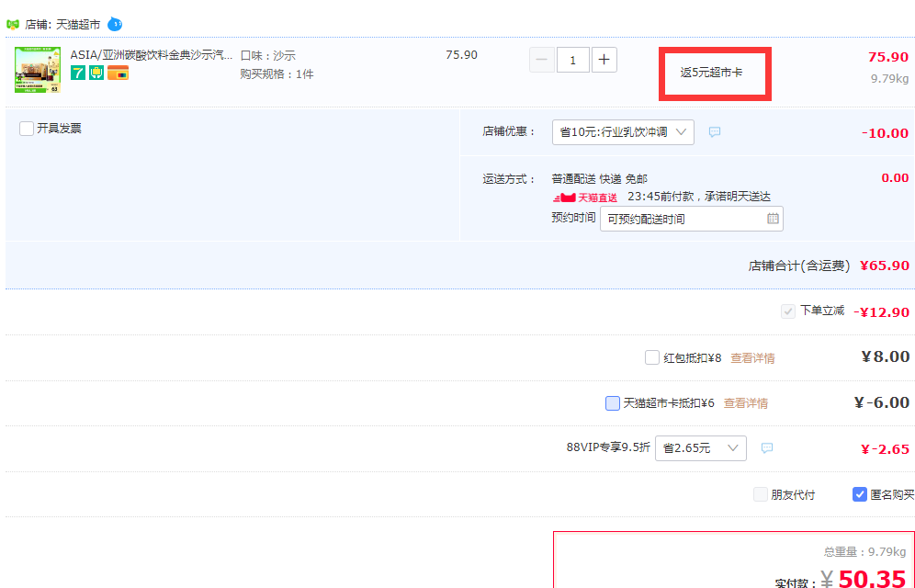This screenshot has width=915, height=588.
Task: Decrease quantity with the minus button
Action: pos(541,60)
